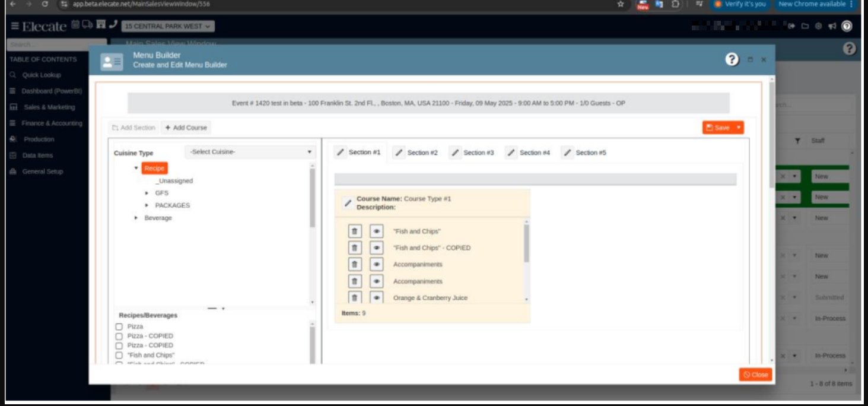Open Menu Builder help question mark icon
The height and width of the screenshot is (406, 868).
732,59
